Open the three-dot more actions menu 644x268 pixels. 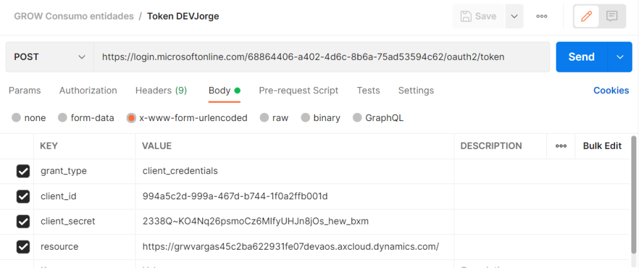pos(541,16)
